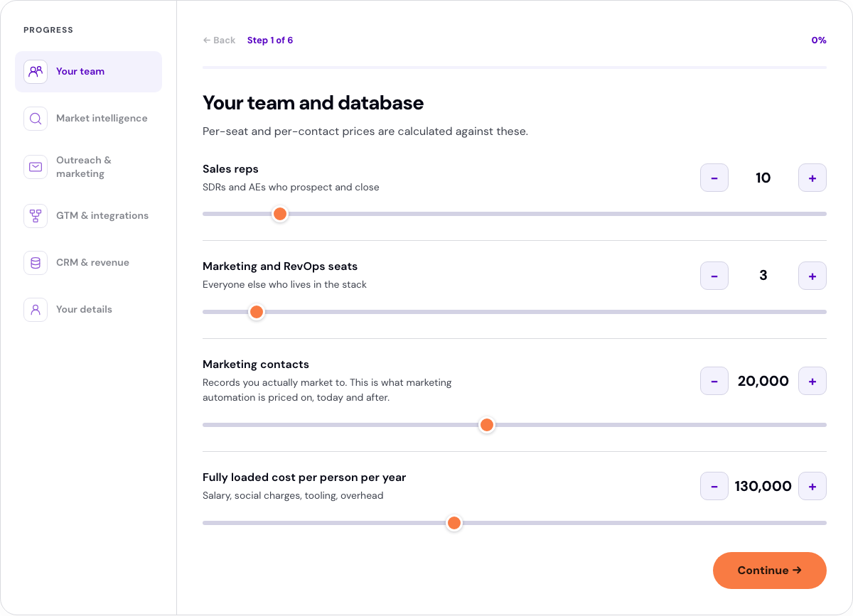
Task: Click the Sales reps label
Action: (x=230, y=169)
